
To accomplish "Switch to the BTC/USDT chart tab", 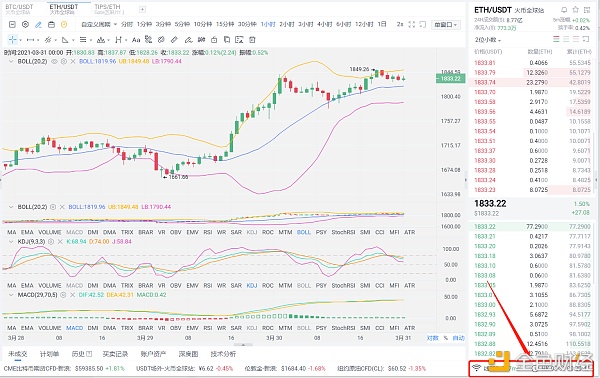I will tap(20, 9).
